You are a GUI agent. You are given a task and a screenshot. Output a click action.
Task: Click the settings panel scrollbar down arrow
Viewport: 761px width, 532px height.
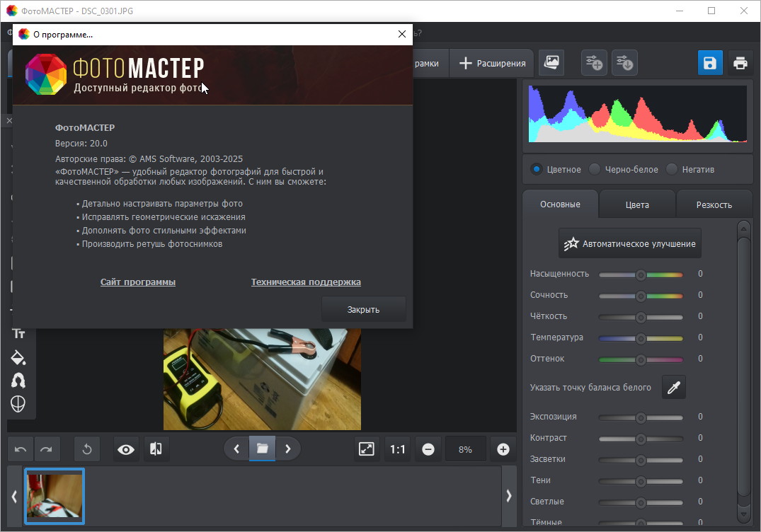pyautogui.click(x=743, y=514)
